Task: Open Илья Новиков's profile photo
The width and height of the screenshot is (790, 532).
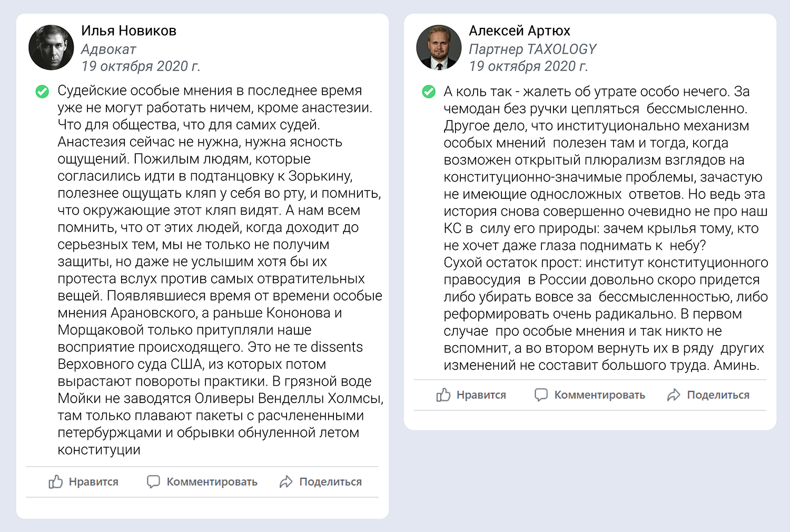Action: pos(51,47)
